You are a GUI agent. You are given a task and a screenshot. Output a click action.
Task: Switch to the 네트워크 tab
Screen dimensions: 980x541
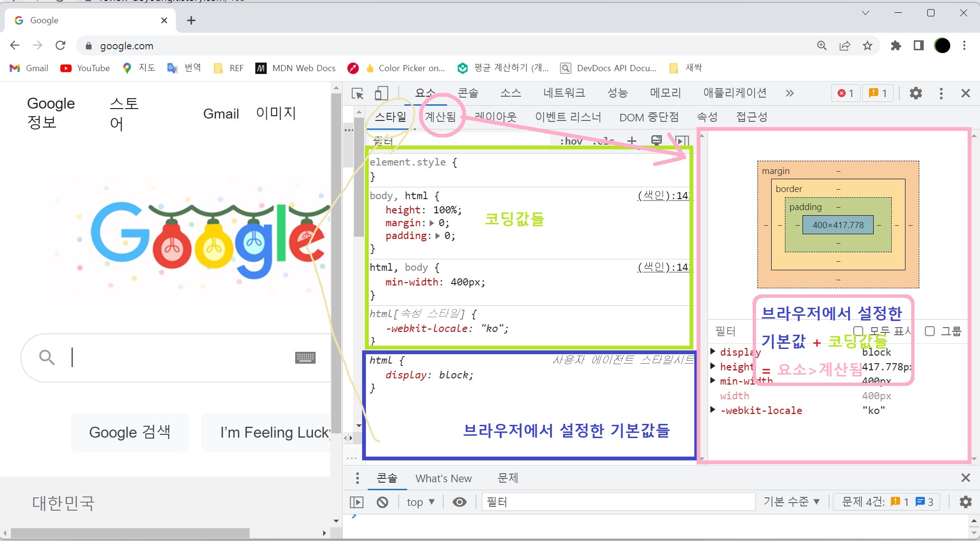[x=564, y=93]
